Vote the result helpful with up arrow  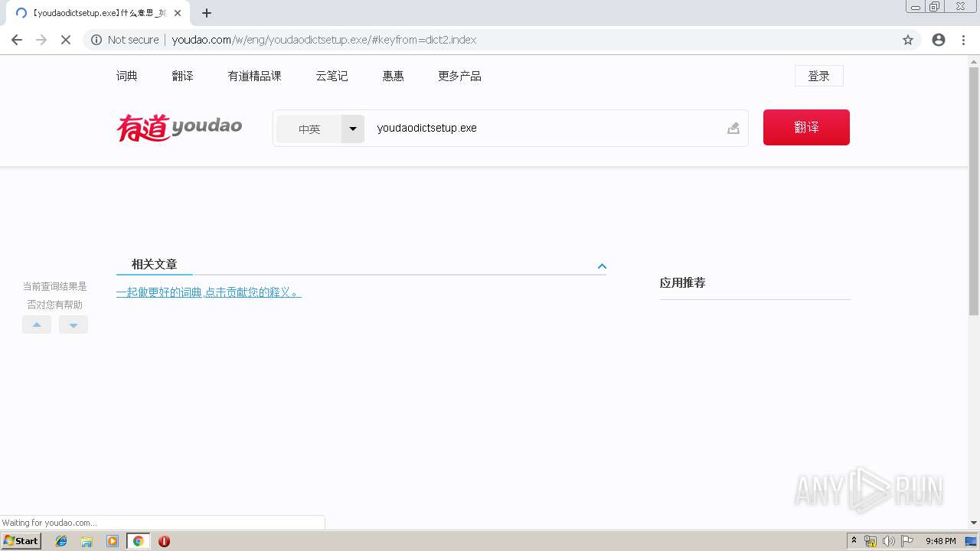pyautogui.click(x=37, y=324)
